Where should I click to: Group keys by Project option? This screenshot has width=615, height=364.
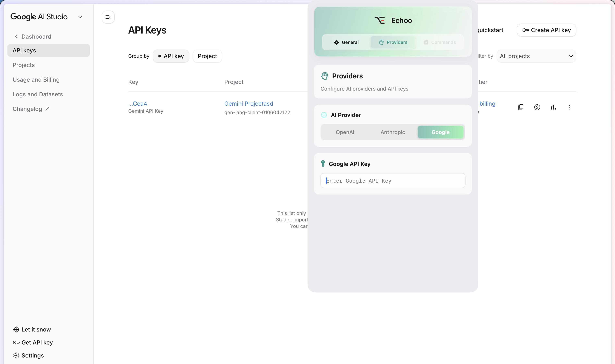pos(207,56)
